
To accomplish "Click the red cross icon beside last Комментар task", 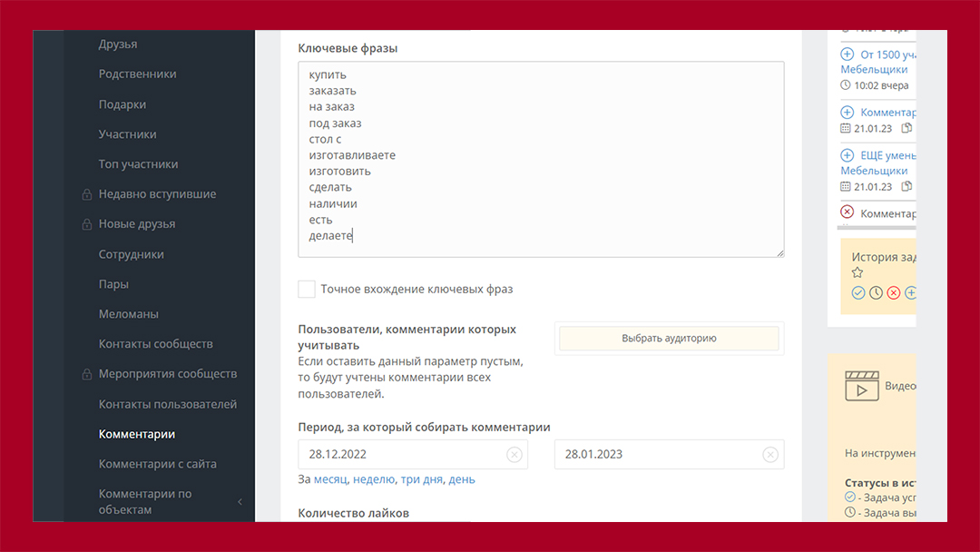I will point(847,212).
